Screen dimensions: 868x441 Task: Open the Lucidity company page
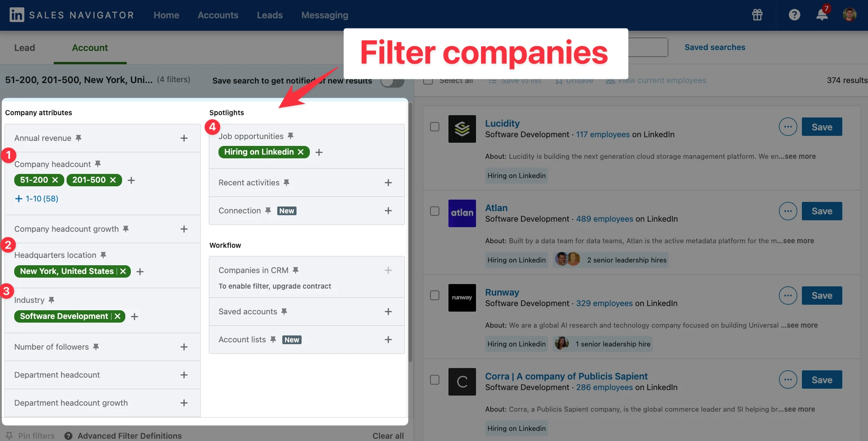coord(503,123)
